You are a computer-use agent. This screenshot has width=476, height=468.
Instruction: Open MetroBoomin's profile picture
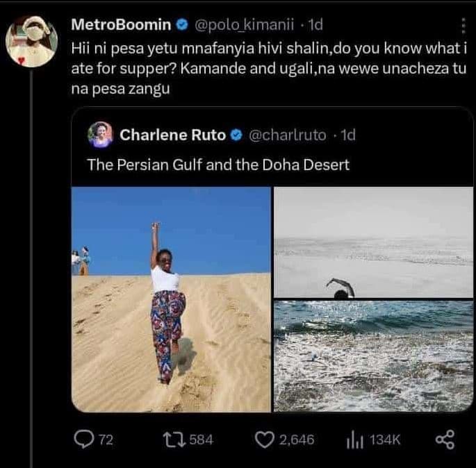(31, 40)
